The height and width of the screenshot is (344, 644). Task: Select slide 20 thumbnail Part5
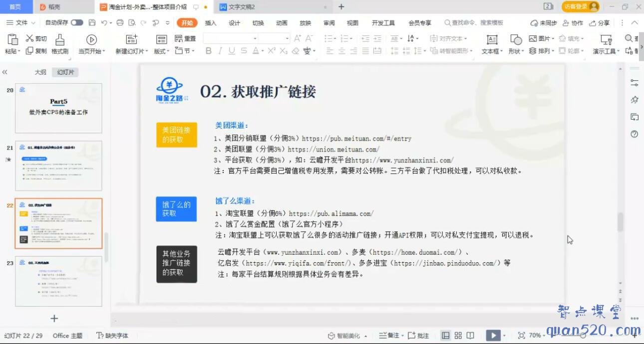[x=58, y=108]
